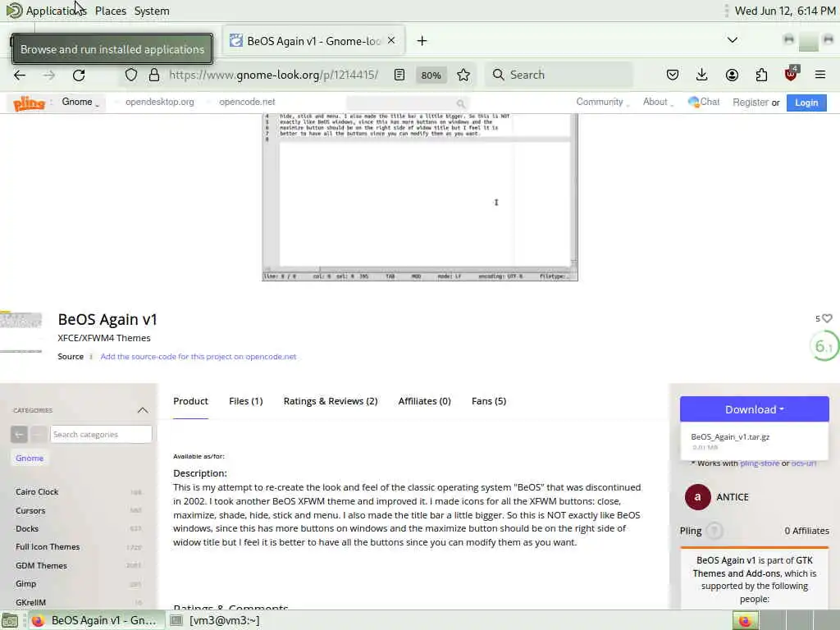Click the site search magnifier icon

(x=461, y=103)
